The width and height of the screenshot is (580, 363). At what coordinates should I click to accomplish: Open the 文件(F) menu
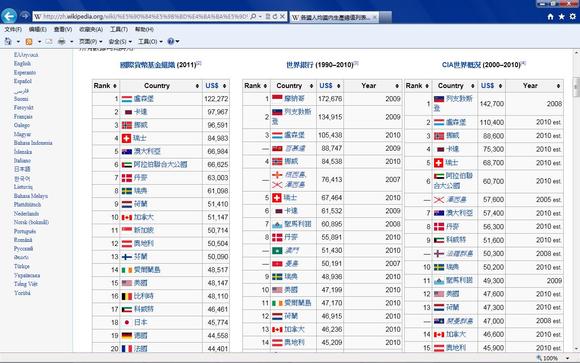[13, 29]
